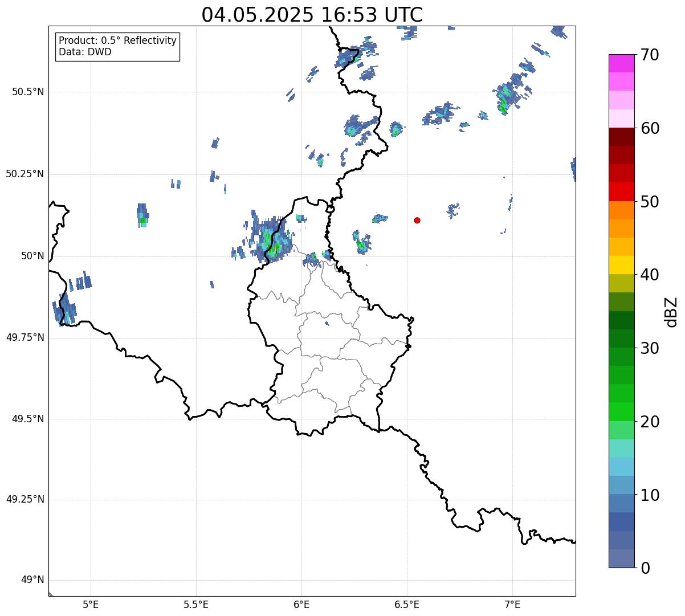
Task: Pick the yellow swatch just above 40 dBZ
Action: point(621,265)
